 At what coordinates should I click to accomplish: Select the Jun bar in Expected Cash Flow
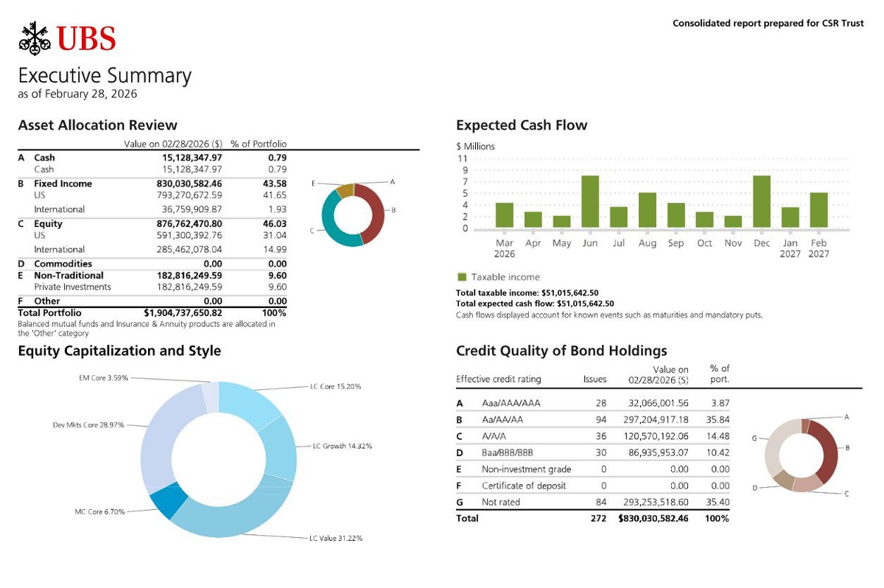590,201
